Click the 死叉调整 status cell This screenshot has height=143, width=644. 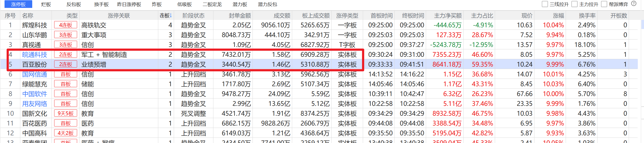click(x=194, y=113)
